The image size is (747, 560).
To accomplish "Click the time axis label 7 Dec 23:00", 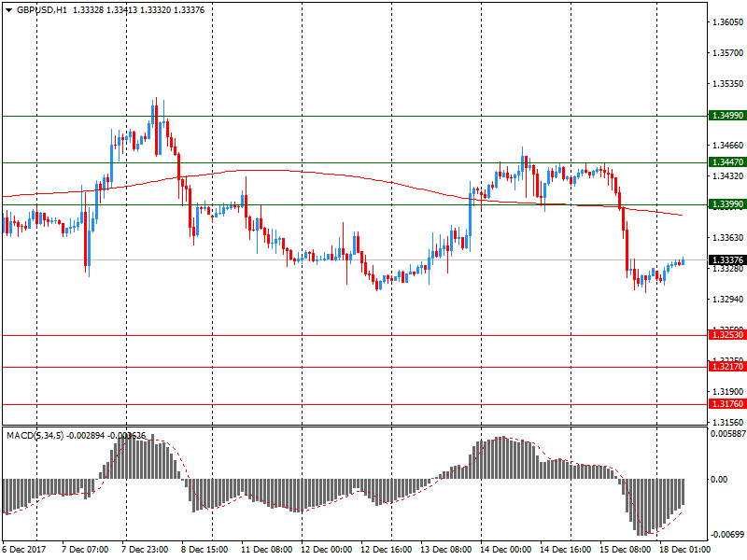I will pos(145,550).
